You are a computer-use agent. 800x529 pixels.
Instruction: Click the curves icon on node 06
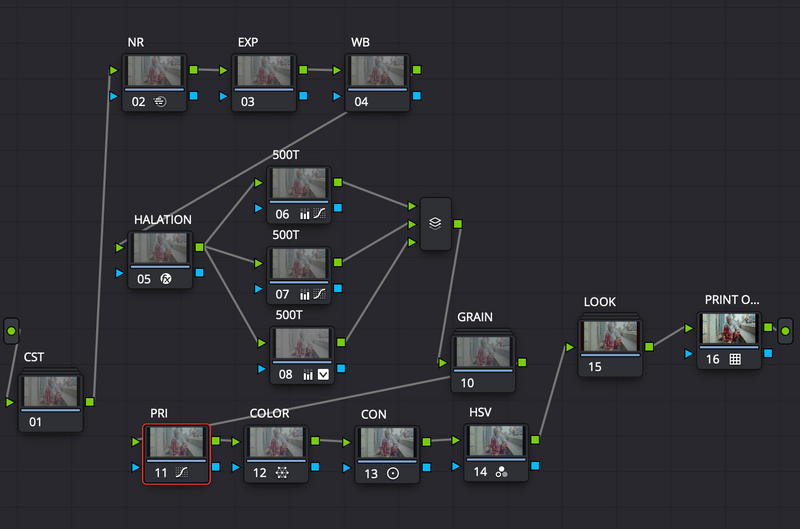[320, 214]
